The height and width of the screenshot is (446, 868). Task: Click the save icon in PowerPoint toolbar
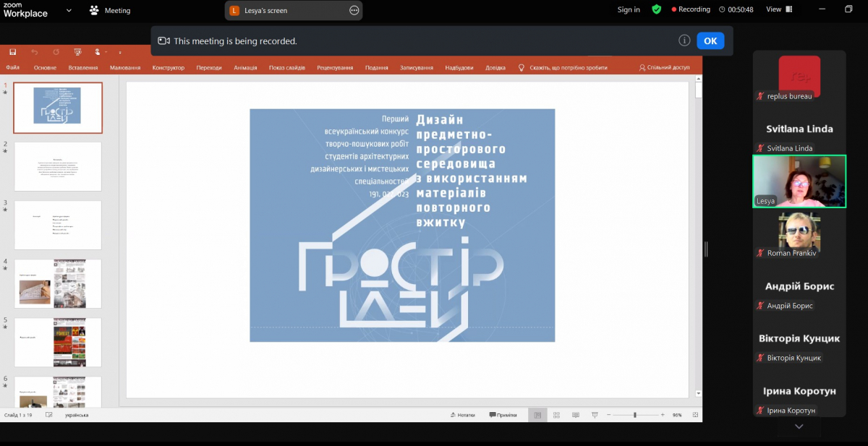point(13,52)
